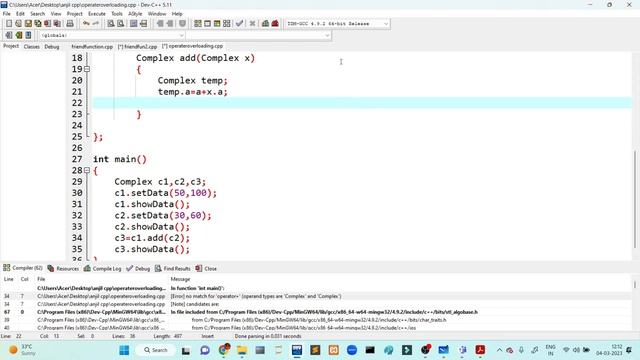Open Google Chrome from the taskbar
The width and height of the screenshot is (640, 360).
click(223, 350)
